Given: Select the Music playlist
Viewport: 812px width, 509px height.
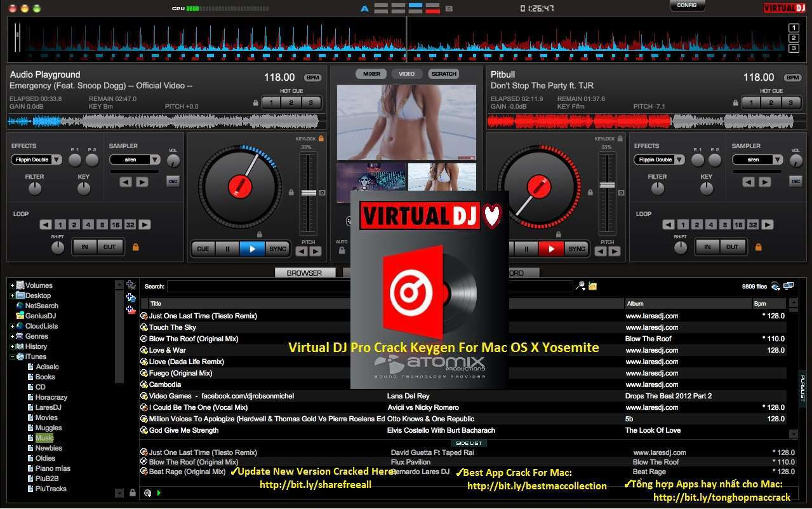Looking at the screenshot, I should [44, 438].
